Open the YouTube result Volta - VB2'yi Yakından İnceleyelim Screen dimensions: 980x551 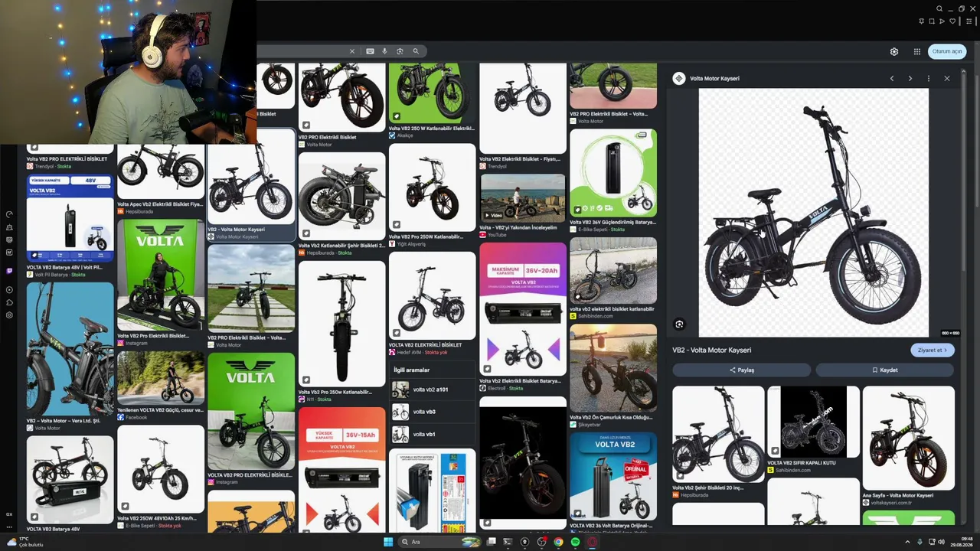[523, 206]
